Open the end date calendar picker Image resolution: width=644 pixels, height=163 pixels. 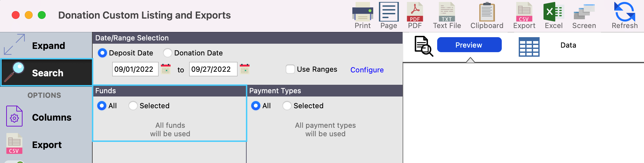[245, 69]
